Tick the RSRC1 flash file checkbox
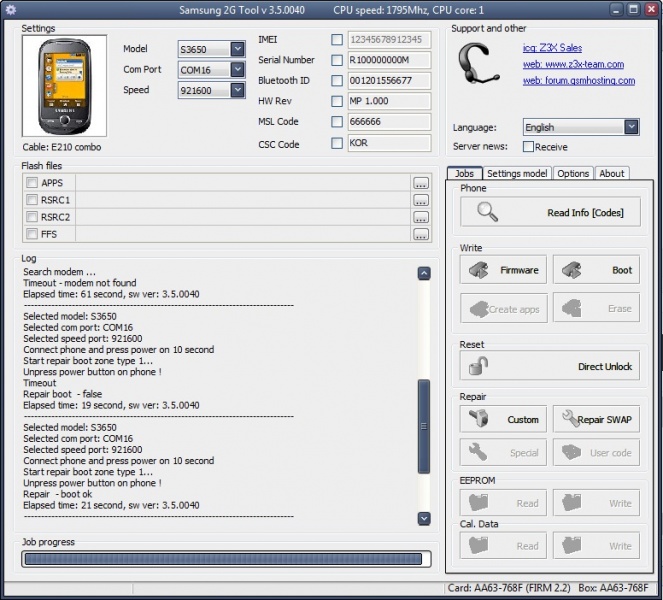The width and height of the screenshot is (663, 600). pyautogui.click(x=32, y=200)
